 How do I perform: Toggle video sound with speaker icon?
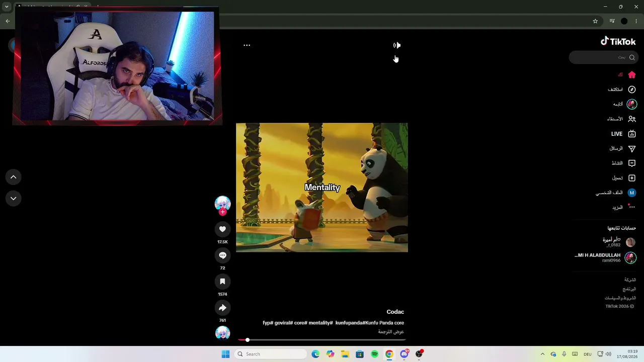397,45
